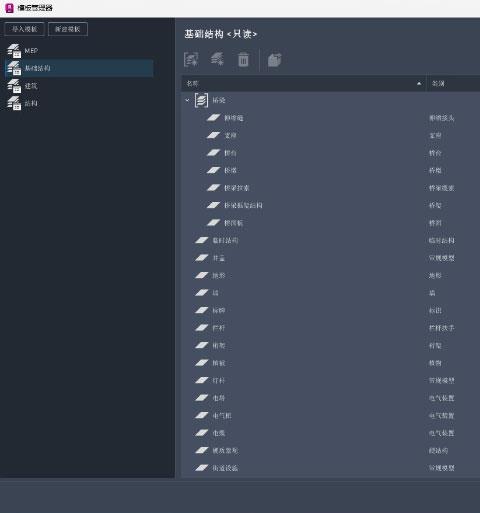Click the 导入模板 import template button

pos(24,29)
